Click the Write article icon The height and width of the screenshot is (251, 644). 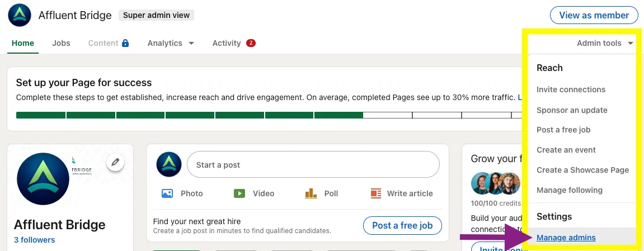375,193
